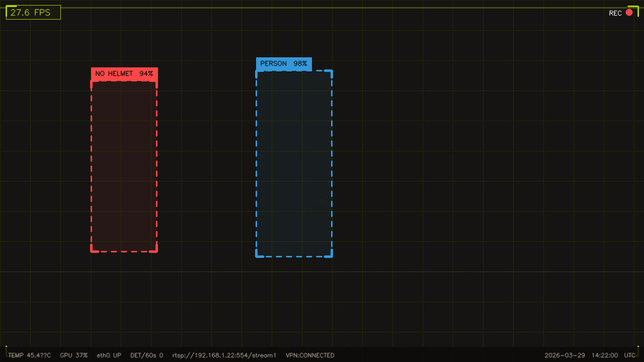Toggle the VPN:CONNECTED status
This screenshot has height=362, width=644.
pos(310,355)
